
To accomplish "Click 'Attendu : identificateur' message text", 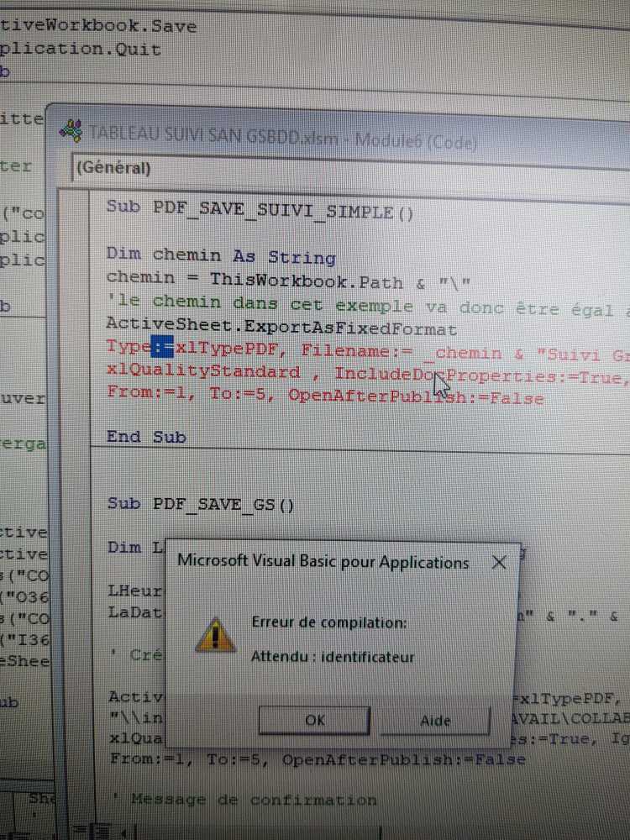I will pos(333,656).
